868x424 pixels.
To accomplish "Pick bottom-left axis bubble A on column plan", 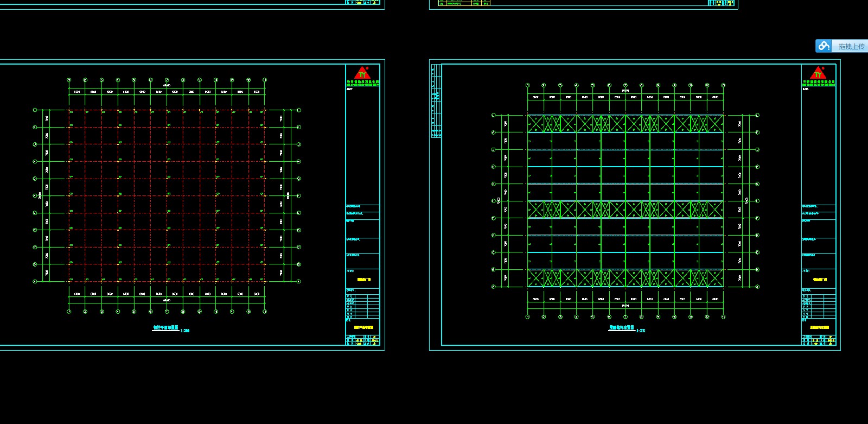I will coord(35,282).
